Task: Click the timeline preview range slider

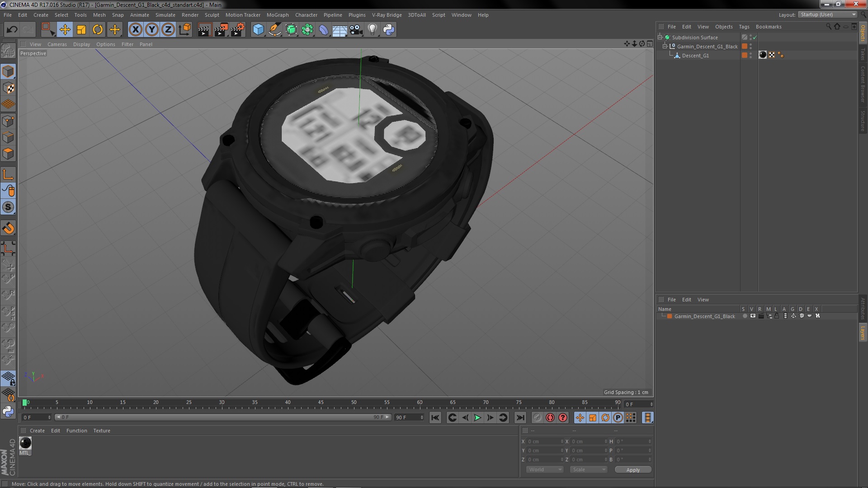Action: tap(223, 417)
